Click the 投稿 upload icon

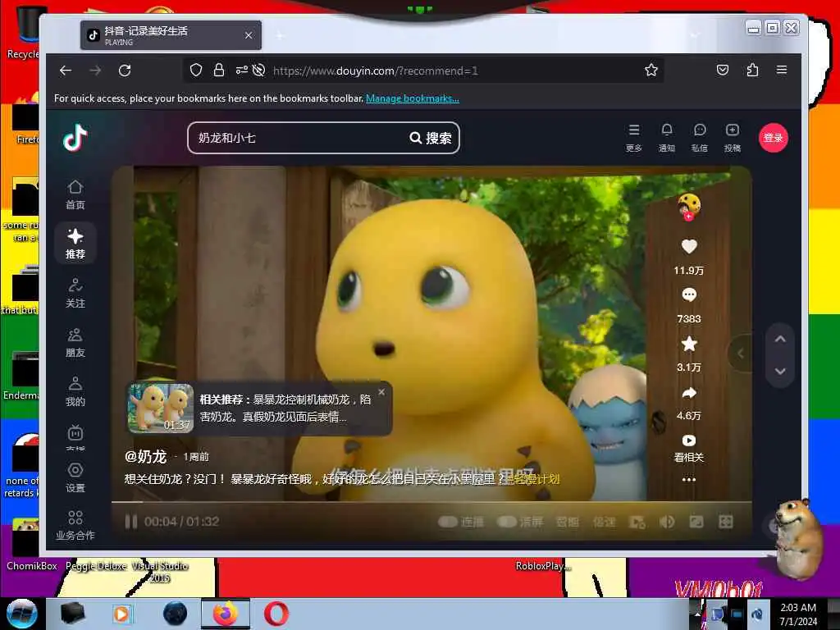[732, 138]
